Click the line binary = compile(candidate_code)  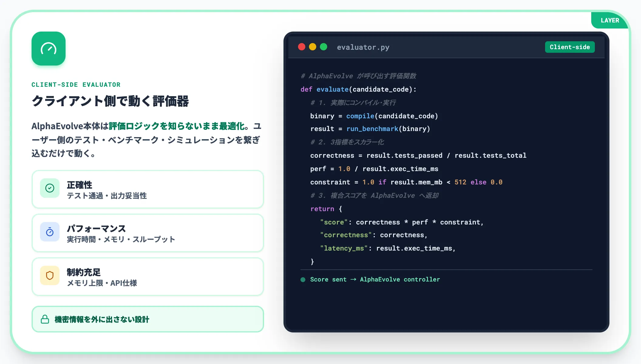[x=374, y=116]
